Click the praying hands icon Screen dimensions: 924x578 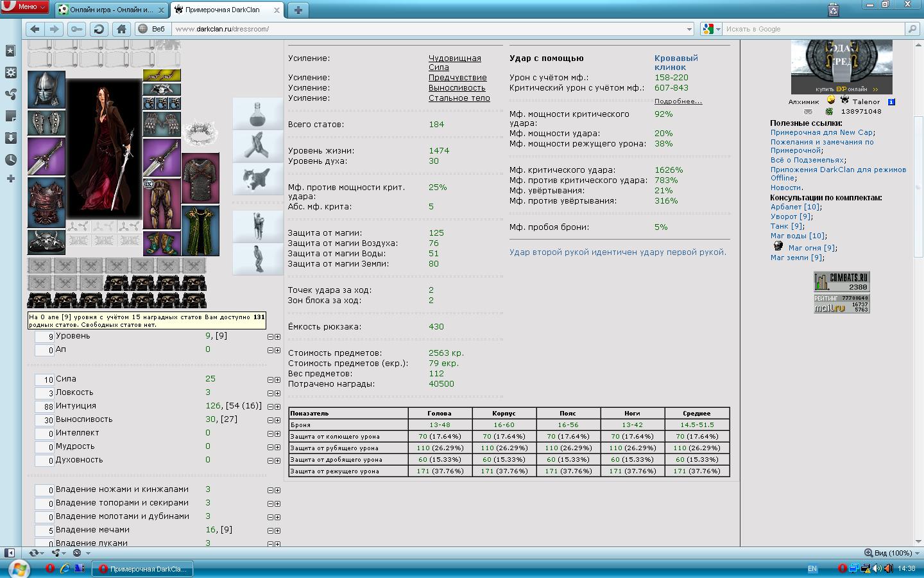click(x=257, y=146)
